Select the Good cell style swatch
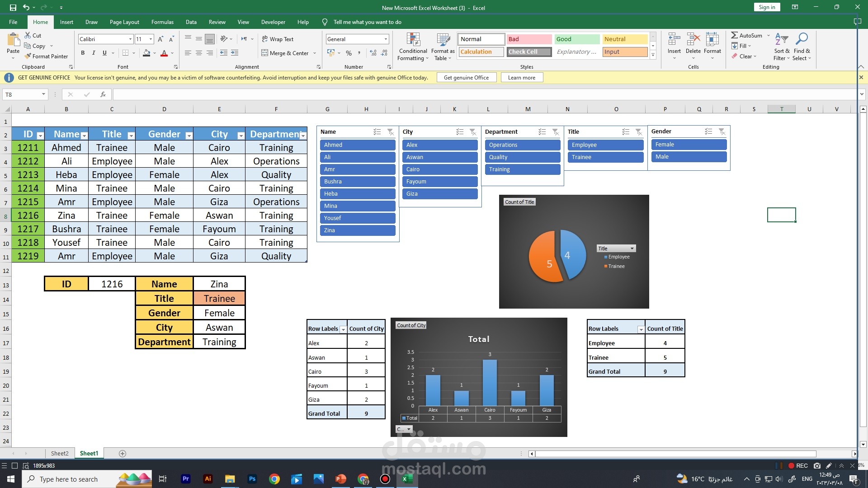Viewport: 868px width, 488px height. coord(577,39)
